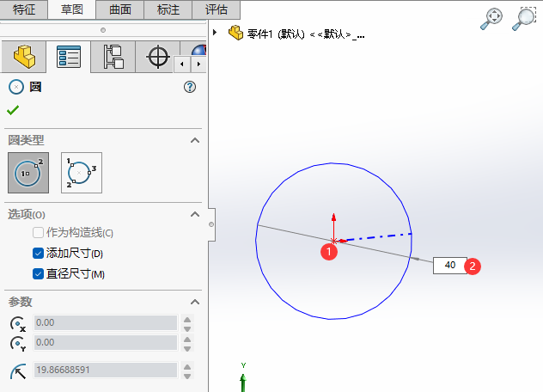Collapse the 选项 section
Screen dimensions: 543x392
195,214
